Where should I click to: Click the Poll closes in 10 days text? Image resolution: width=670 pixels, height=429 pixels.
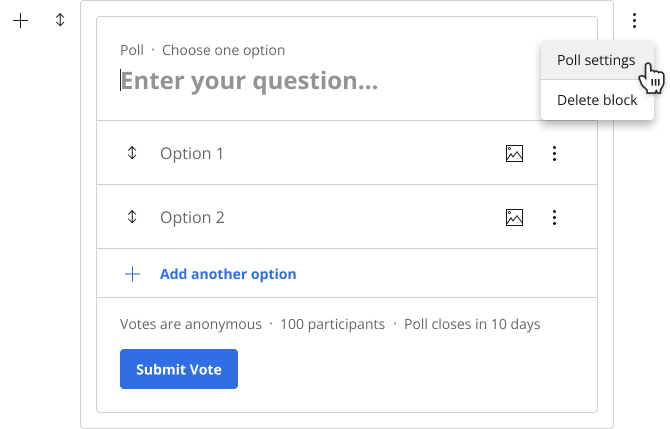point(472,324)
